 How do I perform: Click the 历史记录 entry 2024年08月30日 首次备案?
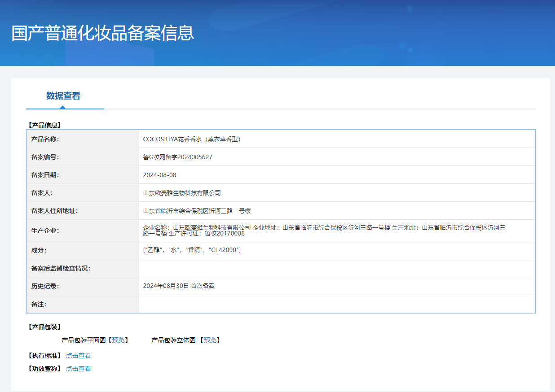pos(179,286)
